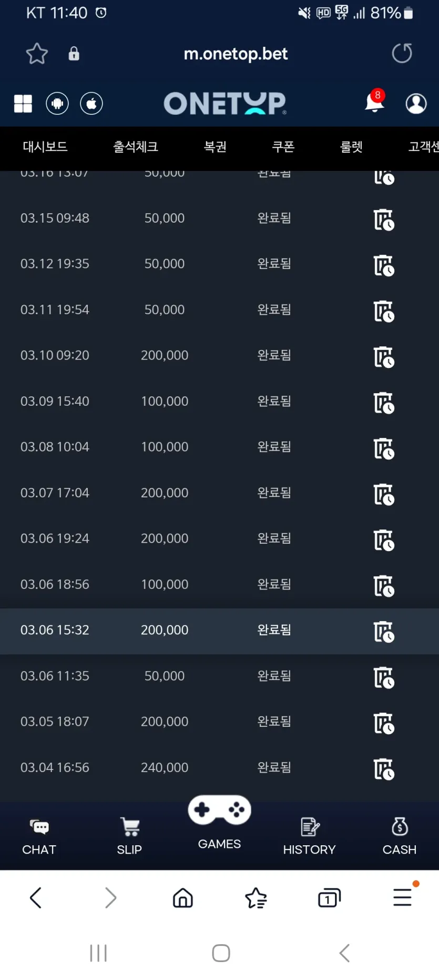
Task: Open the grid menu icon
Action: [x=23, y=104]
